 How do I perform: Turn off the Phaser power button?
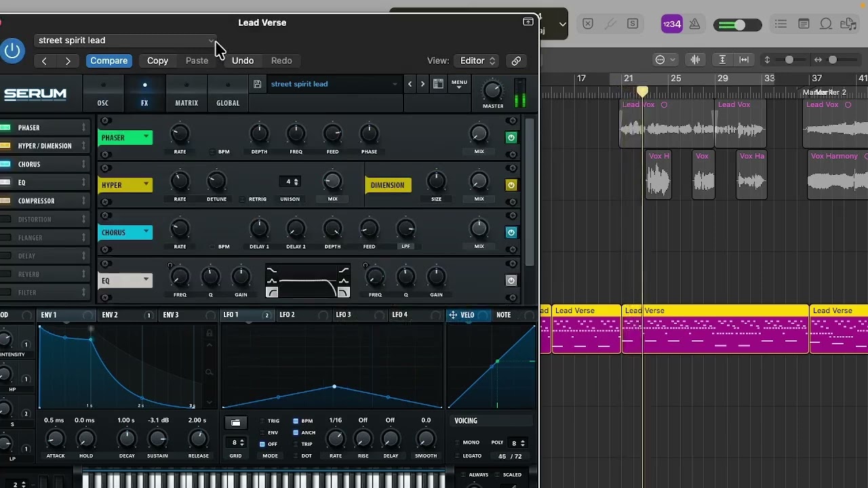tap(511, 138)
